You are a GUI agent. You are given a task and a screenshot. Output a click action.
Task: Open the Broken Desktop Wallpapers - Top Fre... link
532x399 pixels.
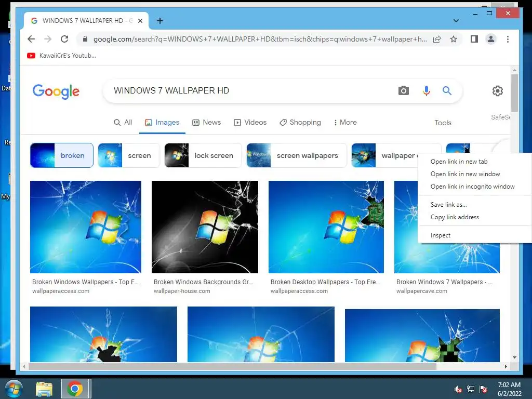(325, 282)
